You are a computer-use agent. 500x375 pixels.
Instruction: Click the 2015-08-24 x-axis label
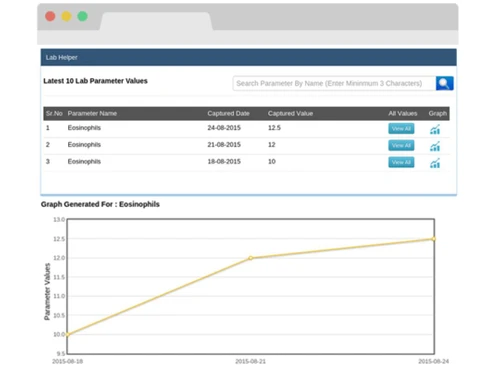(434, 361)
